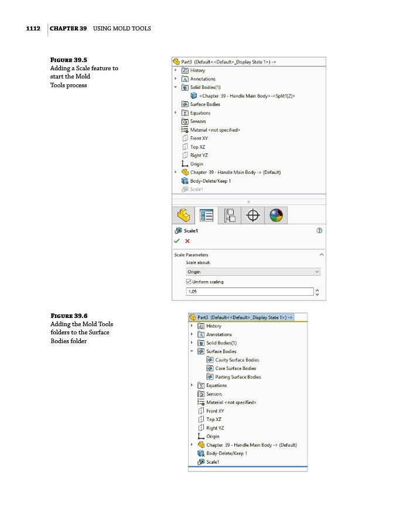
Task: Cancel Scale1 with the red X
Action: (x=187, y=241)
